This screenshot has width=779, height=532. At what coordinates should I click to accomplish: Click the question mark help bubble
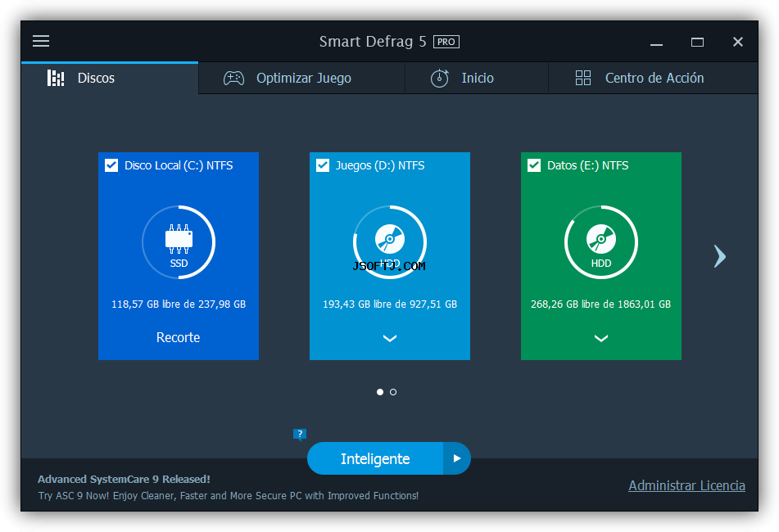(300, 435)
